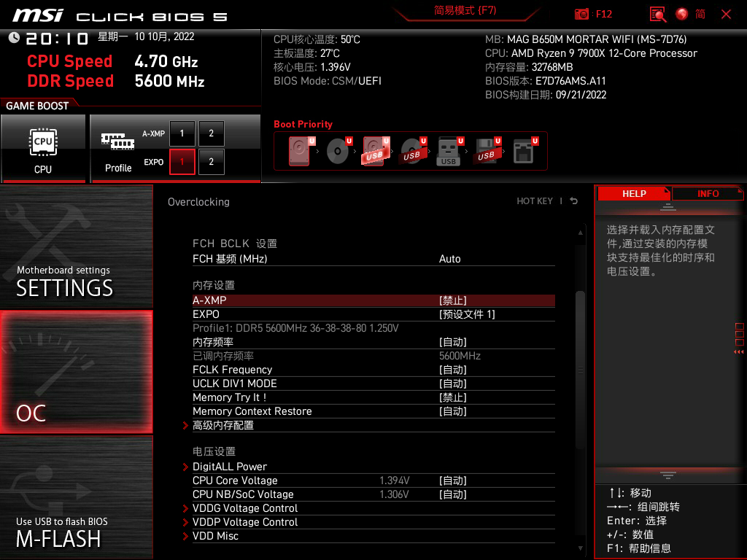
Task: Change the Memory Context Restore setting
Action: coord(373,411)
